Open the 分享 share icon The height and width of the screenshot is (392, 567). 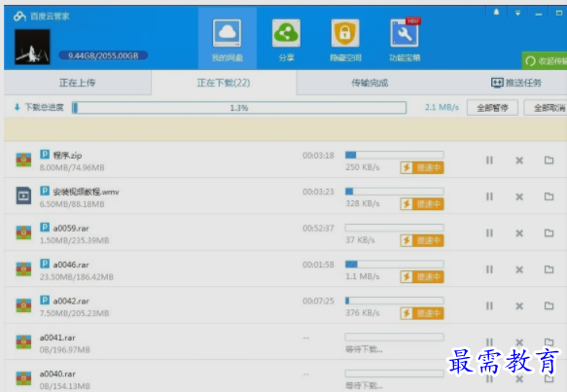(286, 33)
